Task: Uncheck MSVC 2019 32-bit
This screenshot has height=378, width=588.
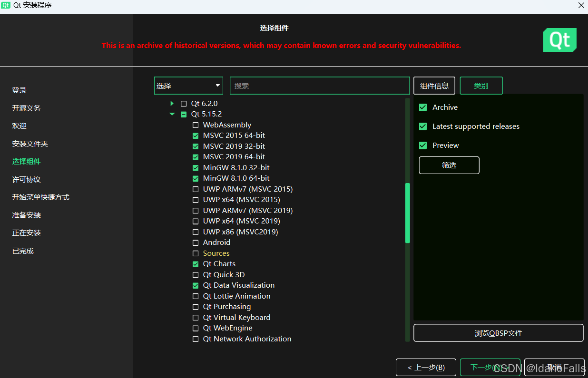Action: click(196, 146)
